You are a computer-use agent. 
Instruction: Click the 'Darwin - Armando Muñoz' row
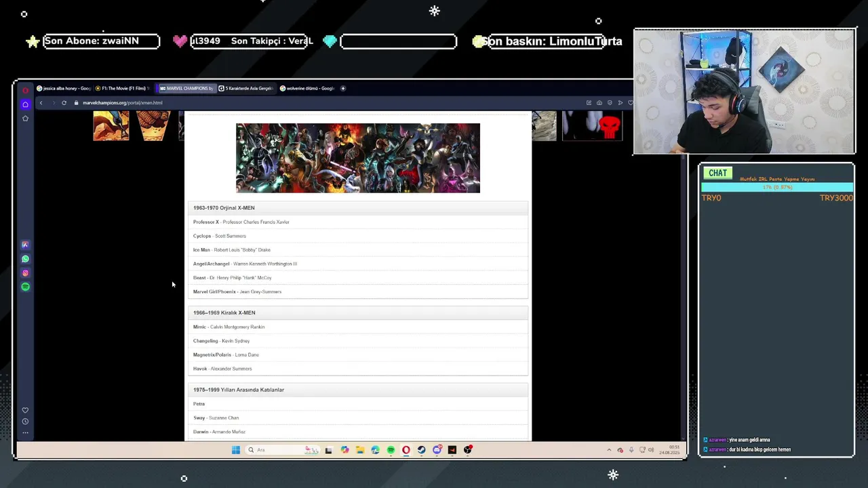(358, 432)
